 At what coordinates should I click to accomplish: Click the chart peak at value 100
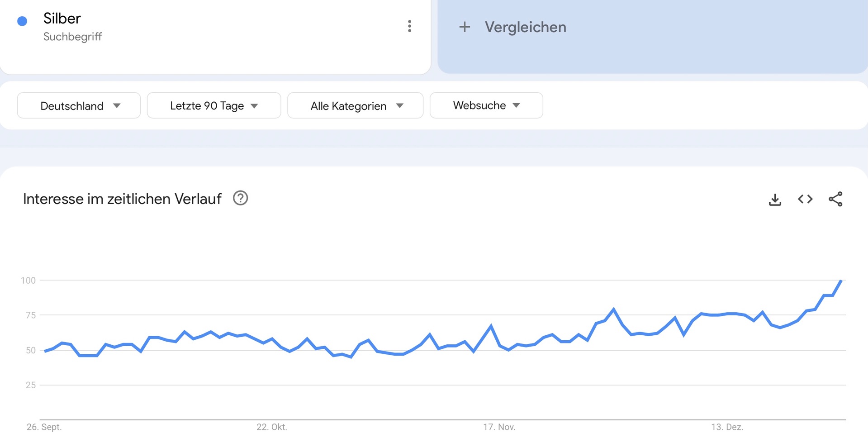[841, 281]
